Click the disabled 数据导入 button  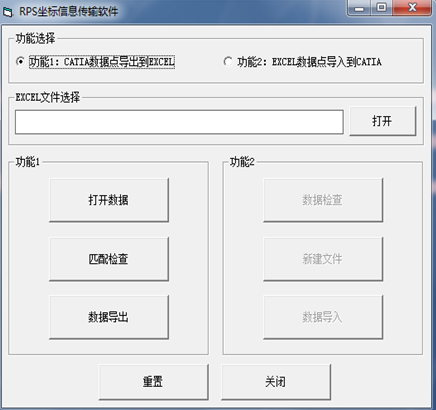(323, 317)
